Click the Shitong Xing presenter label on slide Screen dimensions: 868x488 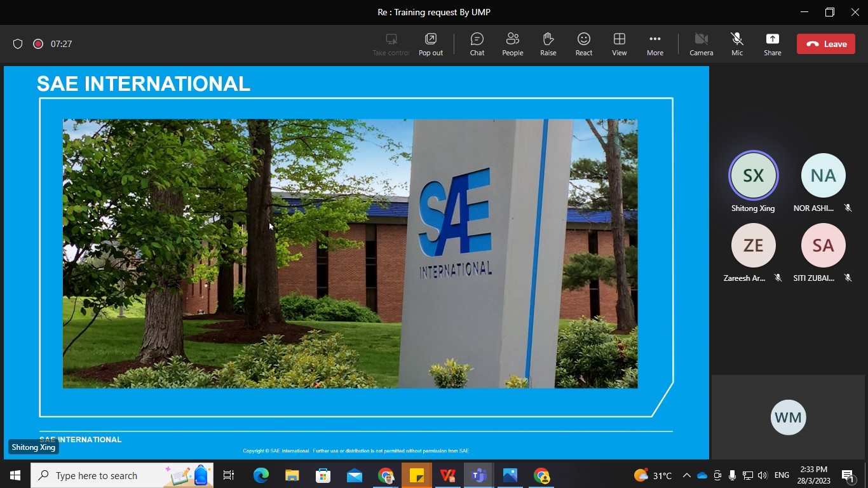(x=34, y=447)
